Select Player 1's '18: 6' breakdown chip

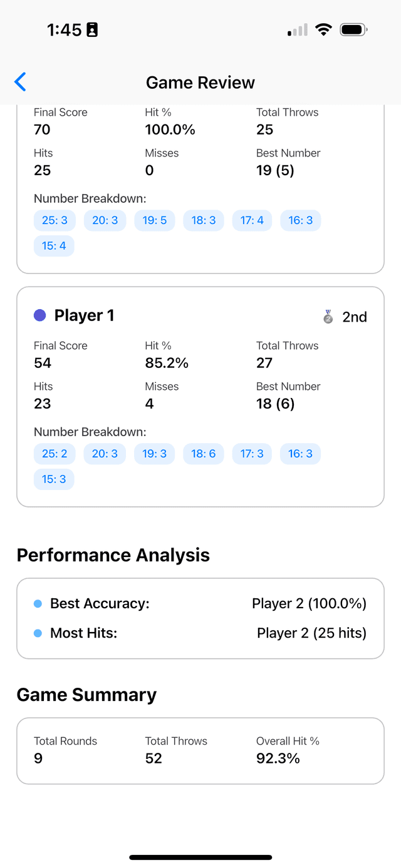point(204,454)
